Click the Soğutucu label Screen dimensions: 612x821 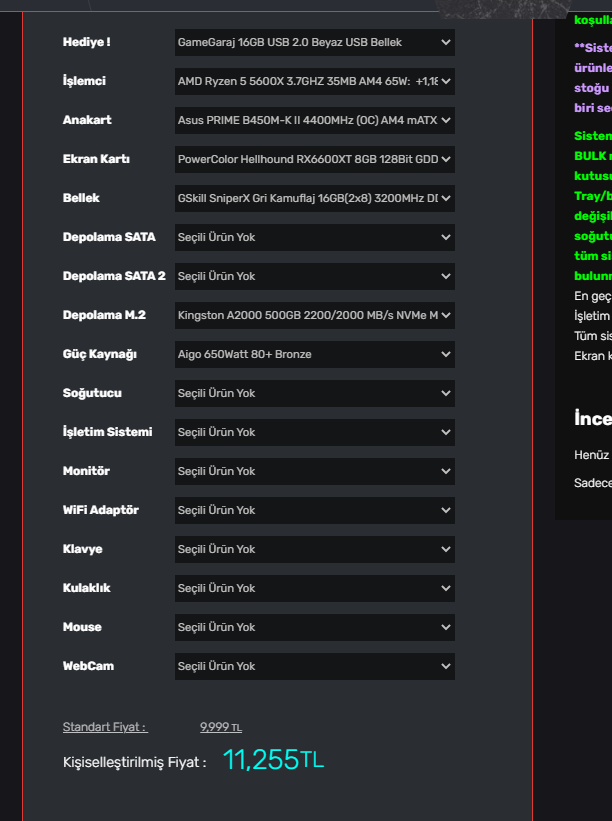tap(92, 393)
